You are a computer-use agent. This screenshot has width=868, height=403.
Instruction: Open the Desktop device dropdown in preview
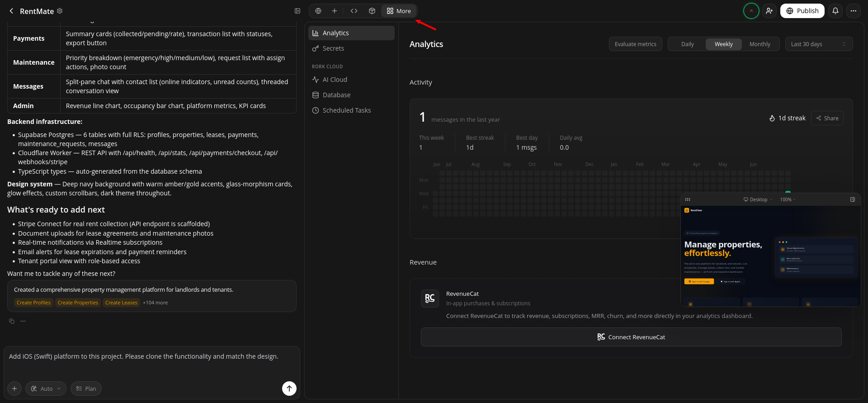point(758,199)
